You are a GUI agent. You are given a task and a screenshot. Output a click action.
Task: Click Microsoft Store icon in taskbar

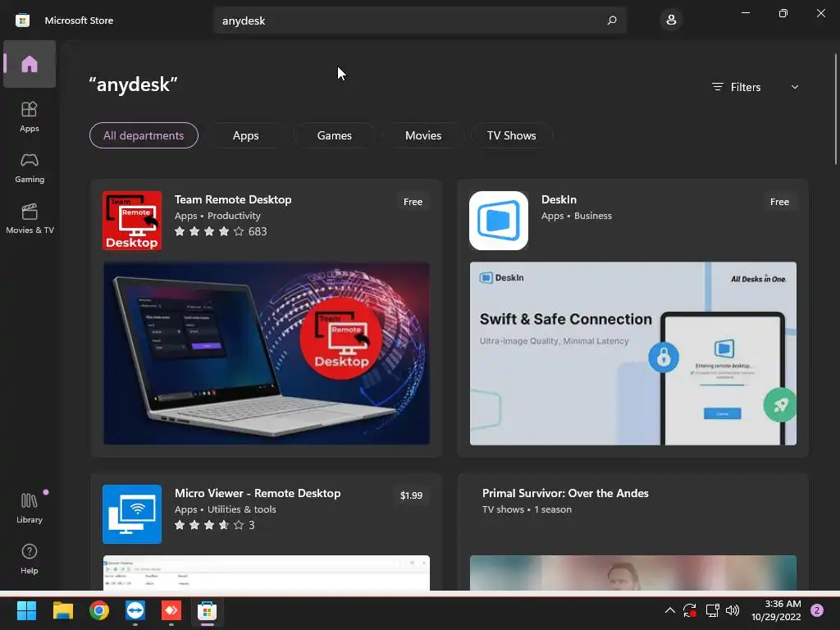tap(208, 610)
